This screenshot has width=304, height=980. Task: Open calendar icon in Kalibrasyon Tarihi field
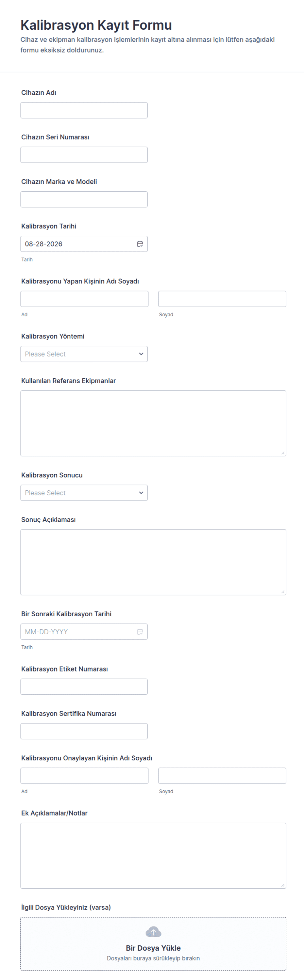[x=140, y=244]
